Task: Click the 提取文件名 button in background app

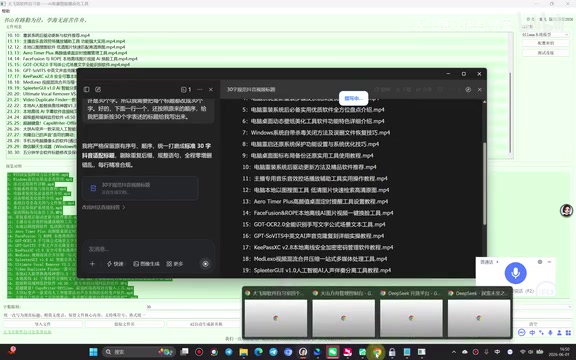Action: coord(124,324)
